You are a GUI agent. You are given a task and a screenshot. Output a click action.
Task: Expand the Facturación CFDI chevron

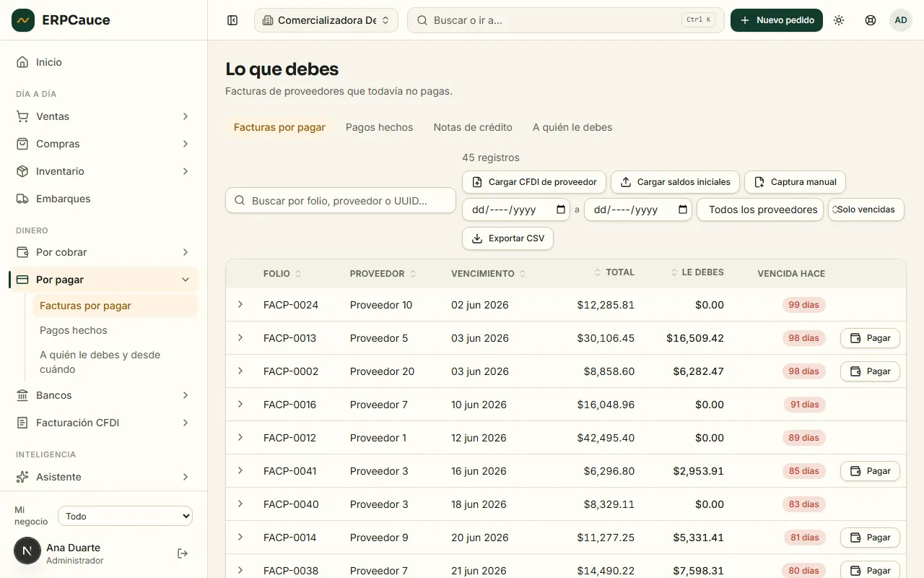coord(186,423)
